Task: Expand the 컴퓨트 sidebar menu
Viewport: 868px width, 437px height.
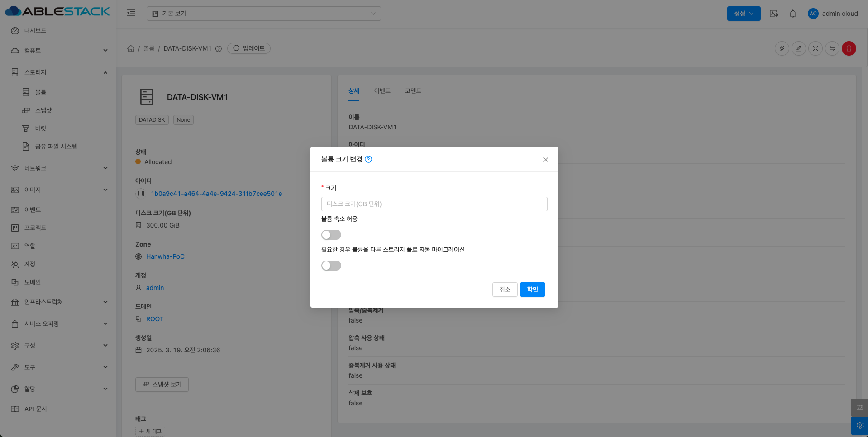Action: pos(58,51)
